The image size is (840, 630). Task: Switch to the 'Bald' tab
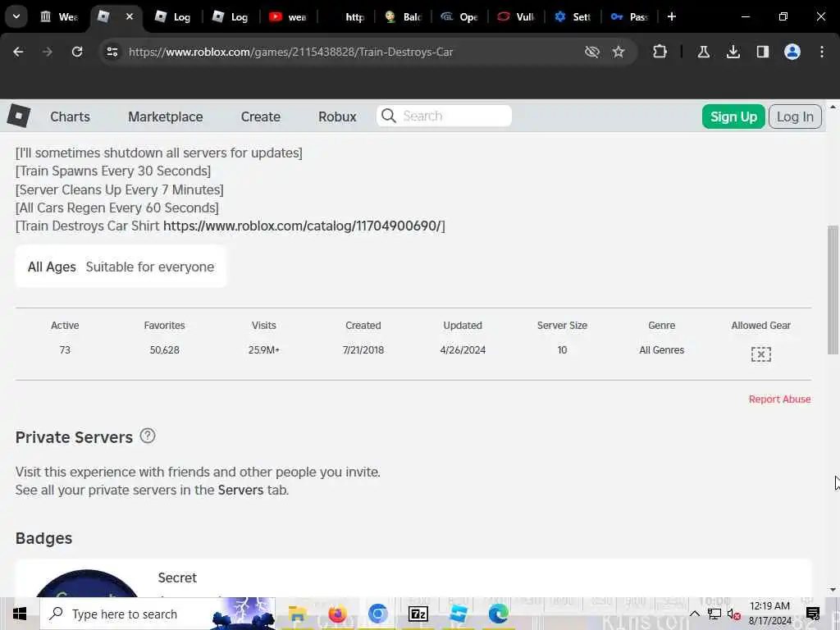[x=404, y=16]
